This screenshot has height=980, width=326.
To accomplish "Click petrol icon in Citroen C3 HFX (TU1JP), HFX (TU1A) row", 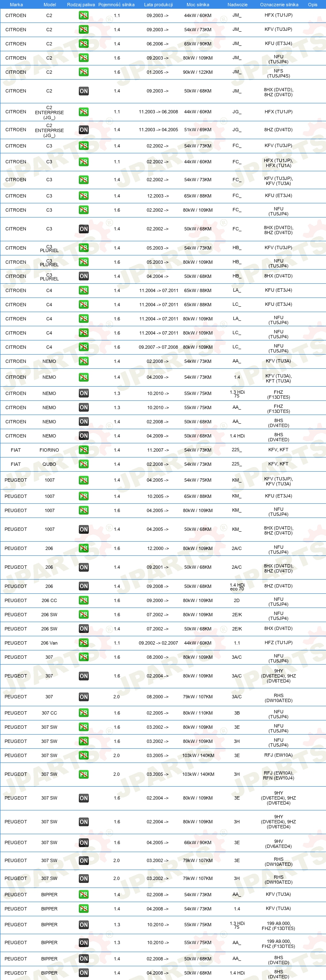I will [84, 162].
